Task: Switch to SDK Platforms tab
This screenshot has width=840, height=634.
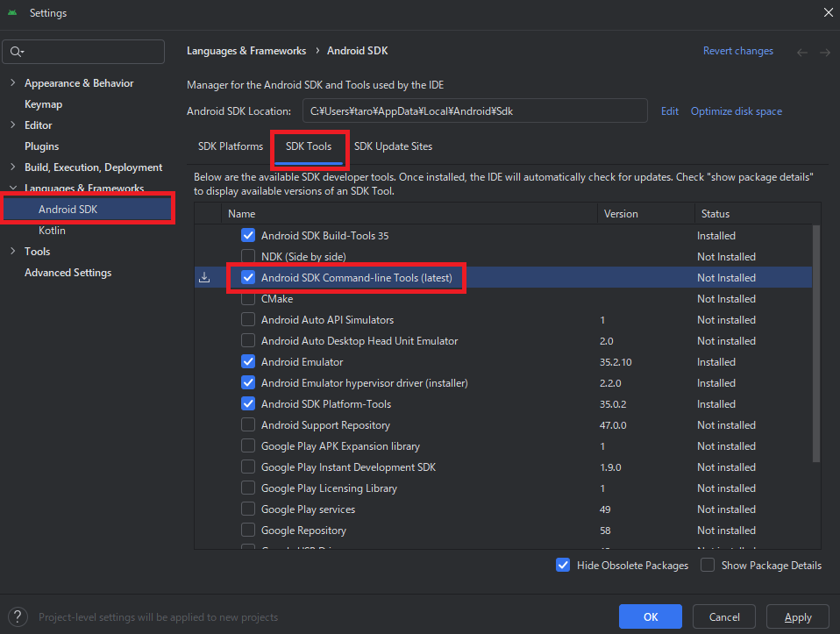Action: [231, 146]
